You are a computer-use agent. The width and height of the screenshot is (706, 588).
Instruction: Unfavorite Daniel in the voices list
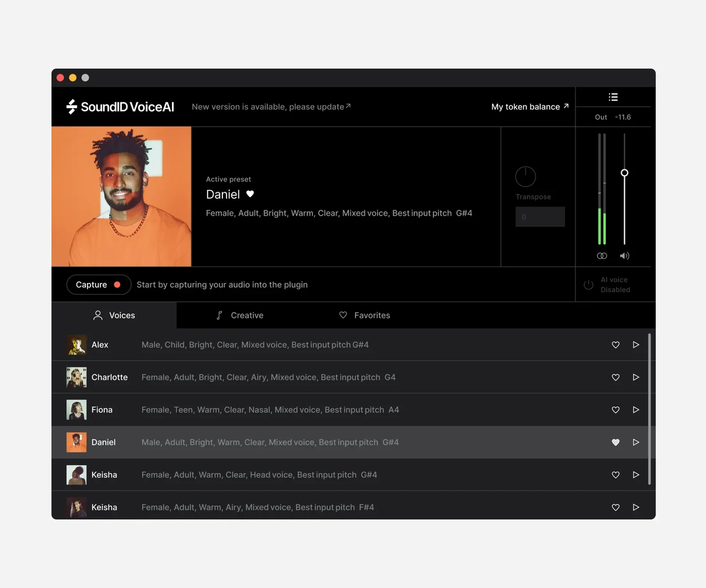615,442
